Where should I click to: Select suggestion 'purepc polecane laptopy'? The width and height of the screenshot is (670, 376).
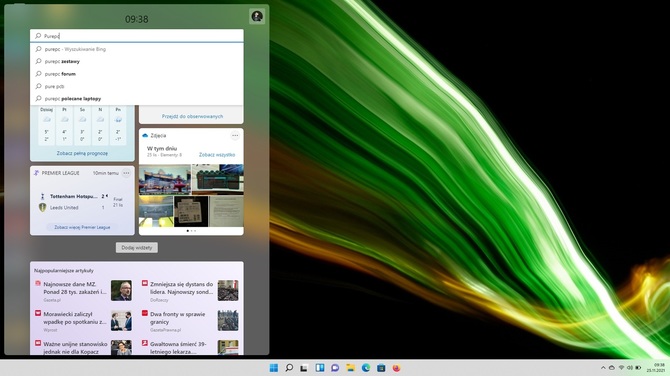click(137, 99)
